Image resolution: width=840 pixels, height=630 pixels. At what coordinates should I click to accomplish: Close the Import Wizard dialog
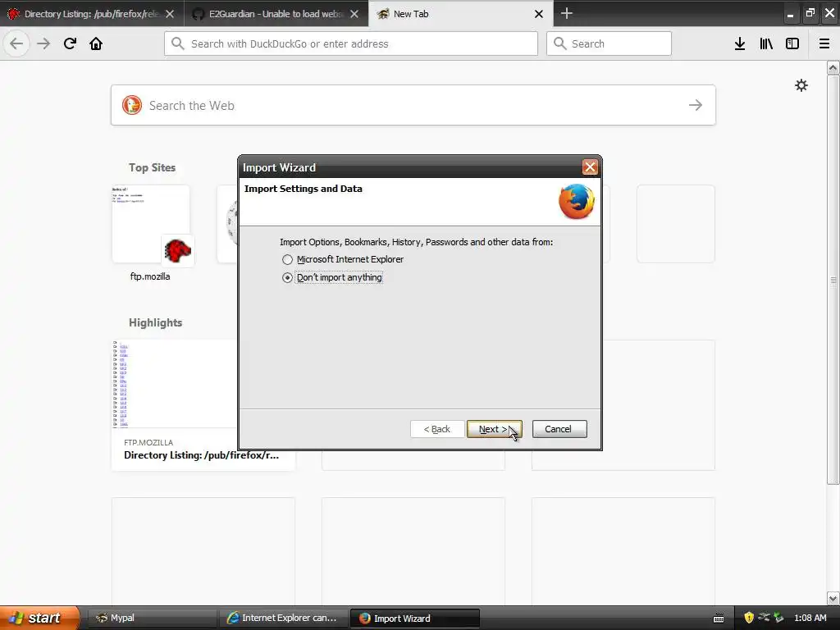coord(590,167)
